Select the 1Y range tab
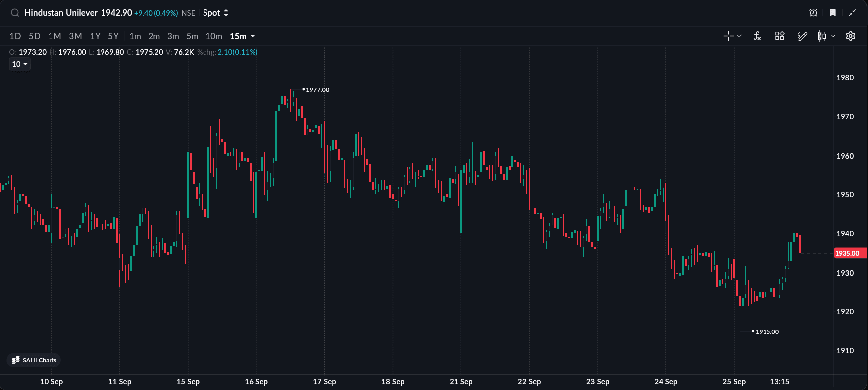 (95, 36)
